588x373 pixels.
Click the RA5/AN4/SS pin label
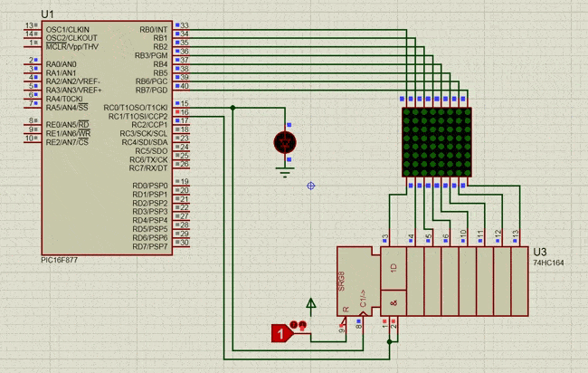pos(67,108)
